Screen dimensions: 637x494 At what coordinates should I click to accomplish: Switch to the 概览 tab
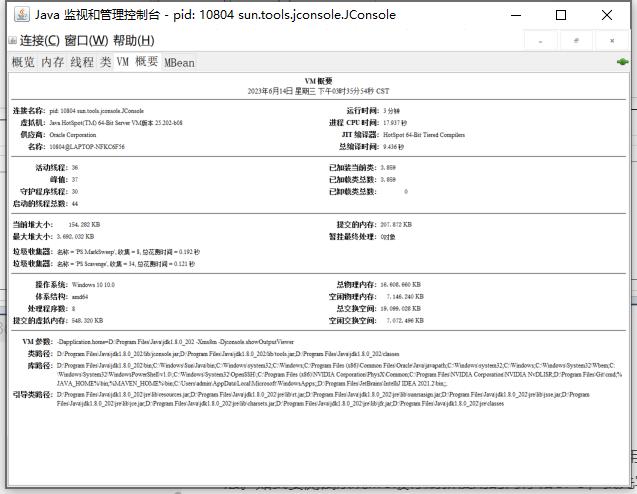[x=23, y=62]
